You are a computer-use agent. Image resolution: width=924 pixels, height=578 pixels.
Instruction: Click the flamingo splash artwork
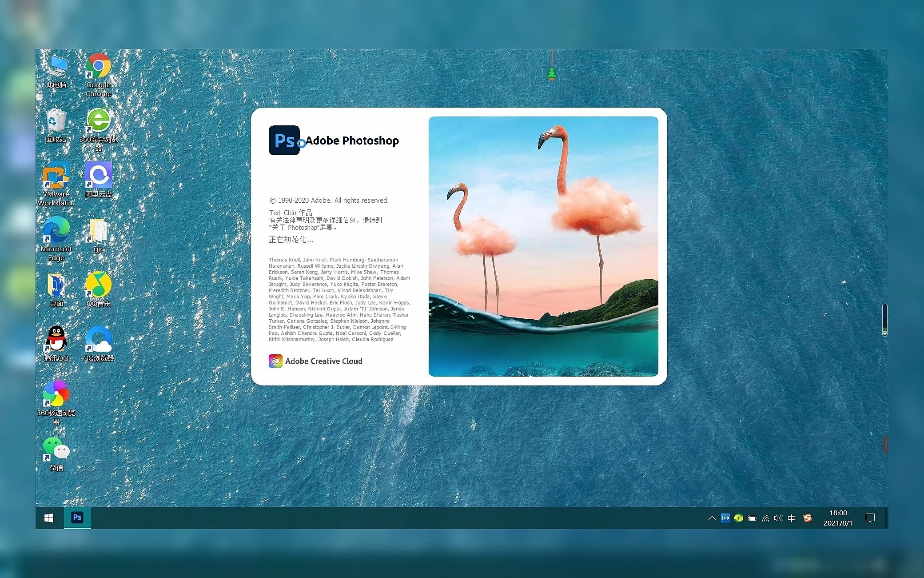[543, 246]
